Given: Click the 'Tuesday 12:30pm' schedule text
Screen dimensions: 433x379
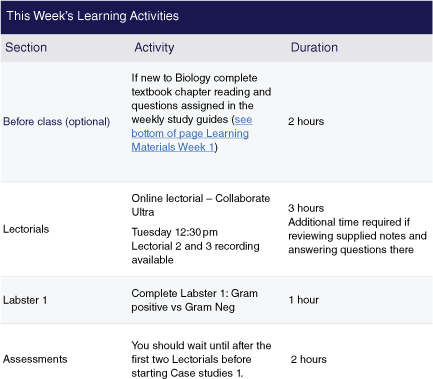Looking at the screenshot, I should coord(174,232).
